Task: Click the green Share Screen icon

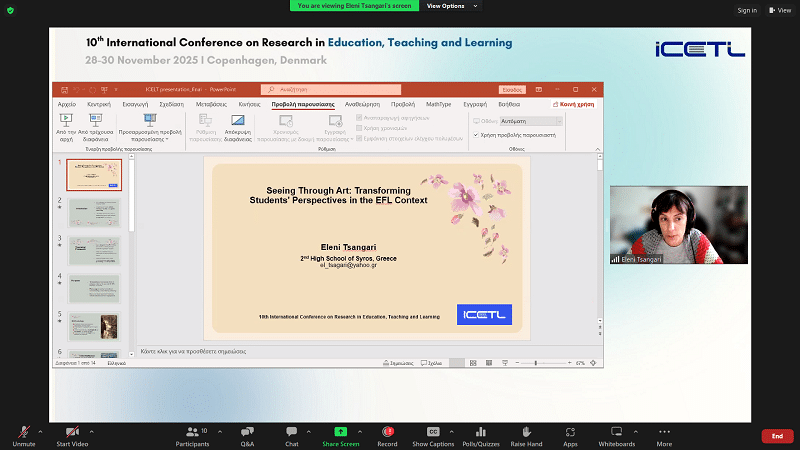Action: 341,431
